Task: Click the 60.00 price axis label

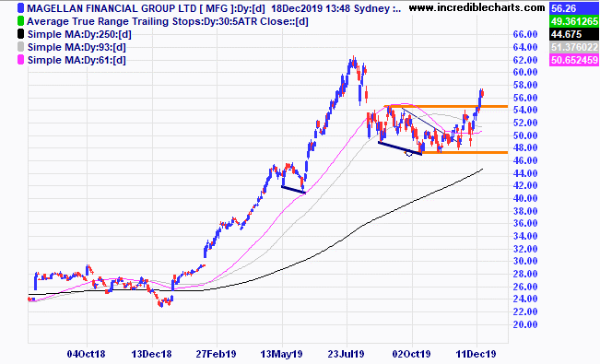Action: tap(525, 72)
